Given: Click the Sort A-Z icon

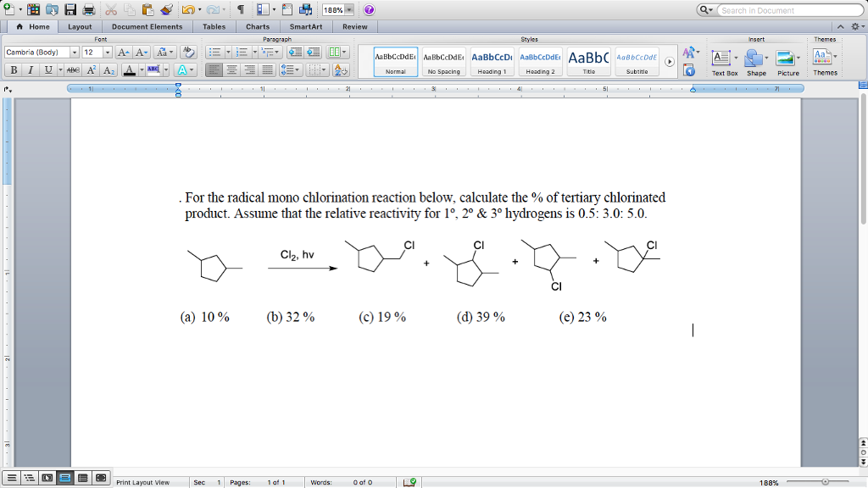Looking at the screenshot, I should pos(341,69).
